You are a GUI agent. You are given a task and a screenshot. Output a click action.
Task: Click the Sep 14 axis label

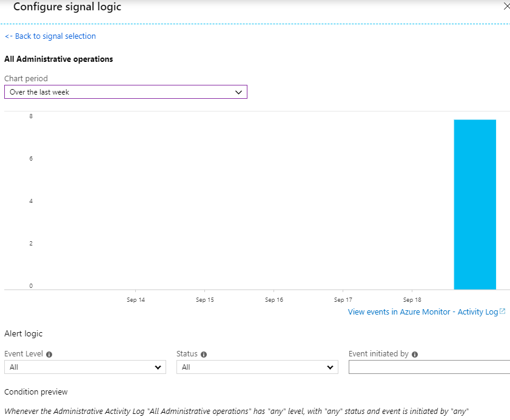tap(136, 300)
